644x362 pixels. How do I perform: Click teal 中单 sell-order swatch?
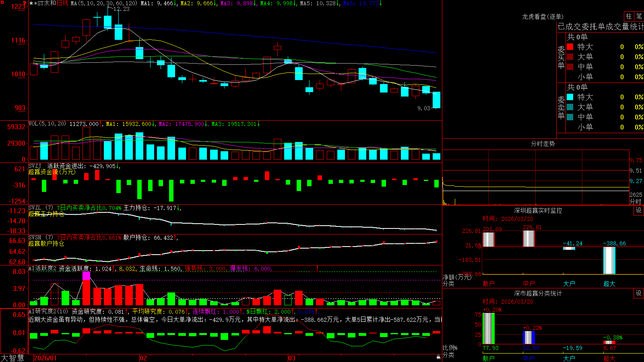[x=570, y=117]
